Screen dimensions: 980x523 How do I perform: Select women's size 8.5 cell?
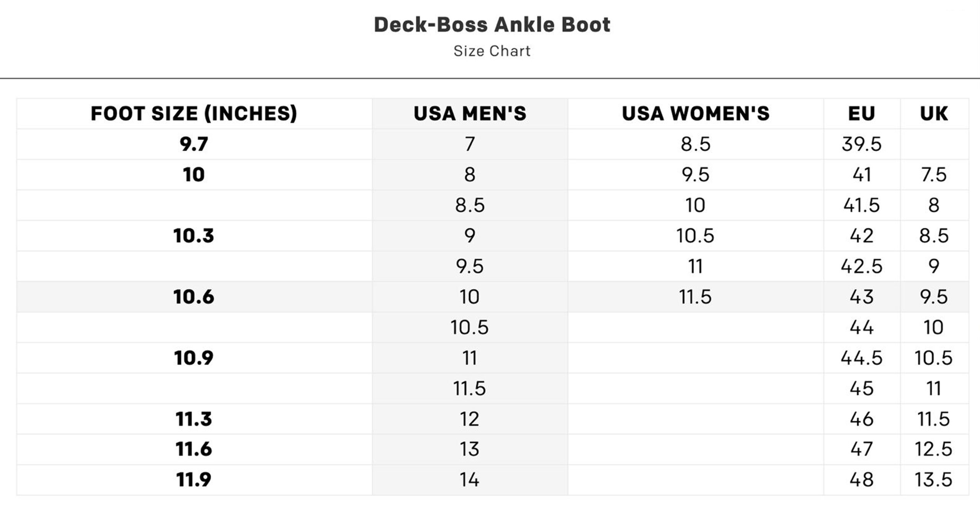point(695,144)
